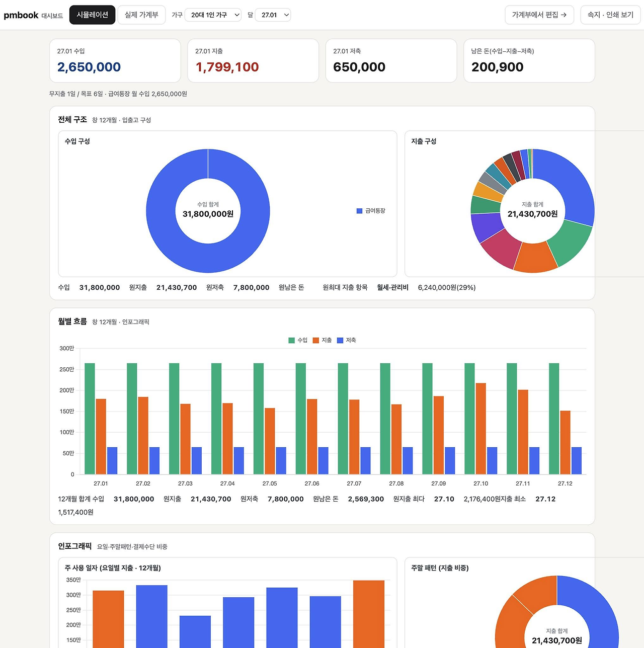Click the 2,569,300 남은 돈 total
Screen dimensions: 644x648
click(366, 499)
